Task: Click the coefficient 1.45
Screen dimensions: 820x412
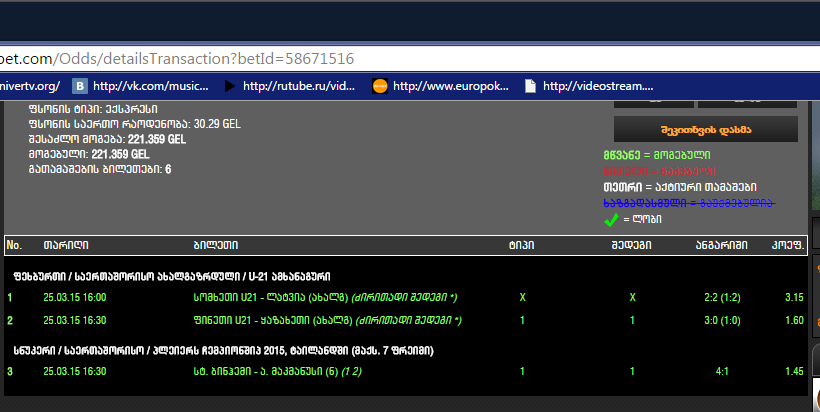Action: 794,372
